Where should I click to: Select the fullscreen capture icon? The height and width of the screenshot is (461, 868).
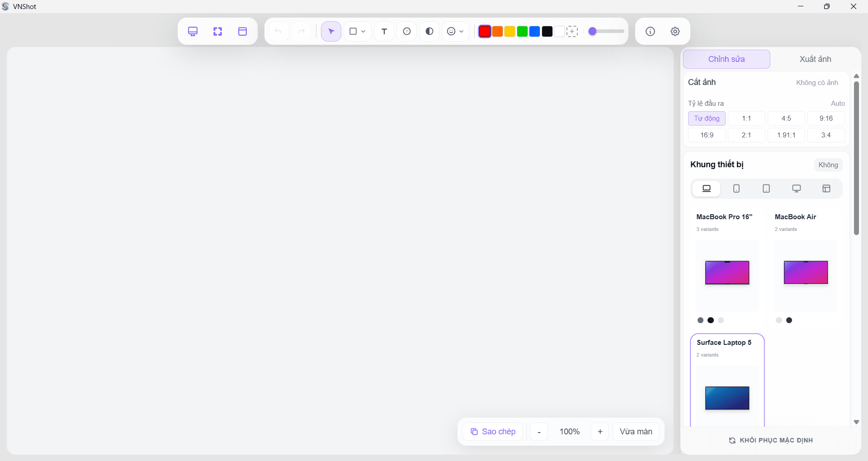click(217, 31)
